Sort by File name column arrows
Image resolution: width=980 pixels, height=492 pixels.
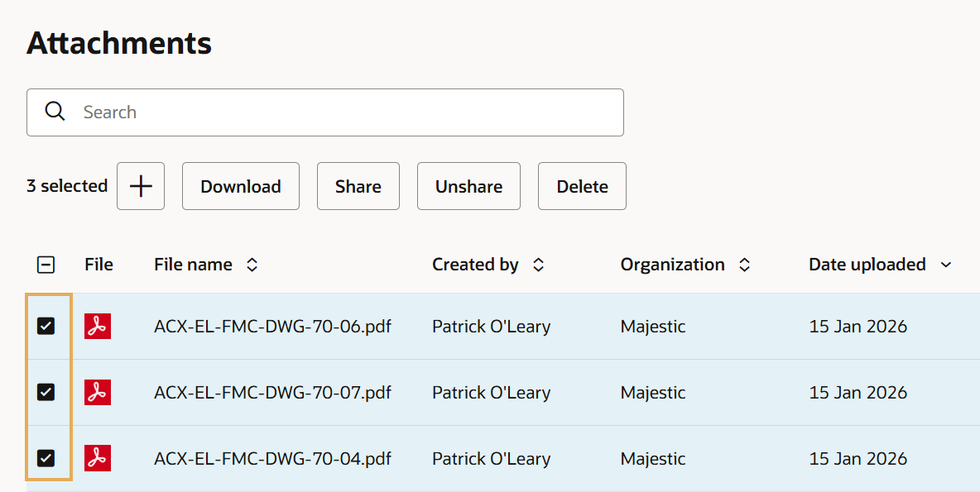click(x=252, y=265)
